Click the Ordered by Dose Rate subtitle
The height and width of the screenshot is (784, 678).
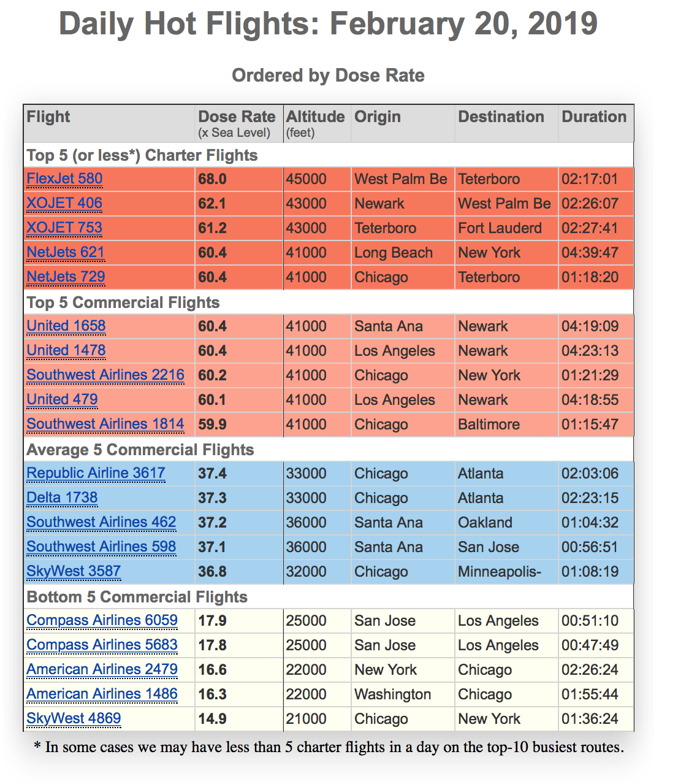click(329, 75)
